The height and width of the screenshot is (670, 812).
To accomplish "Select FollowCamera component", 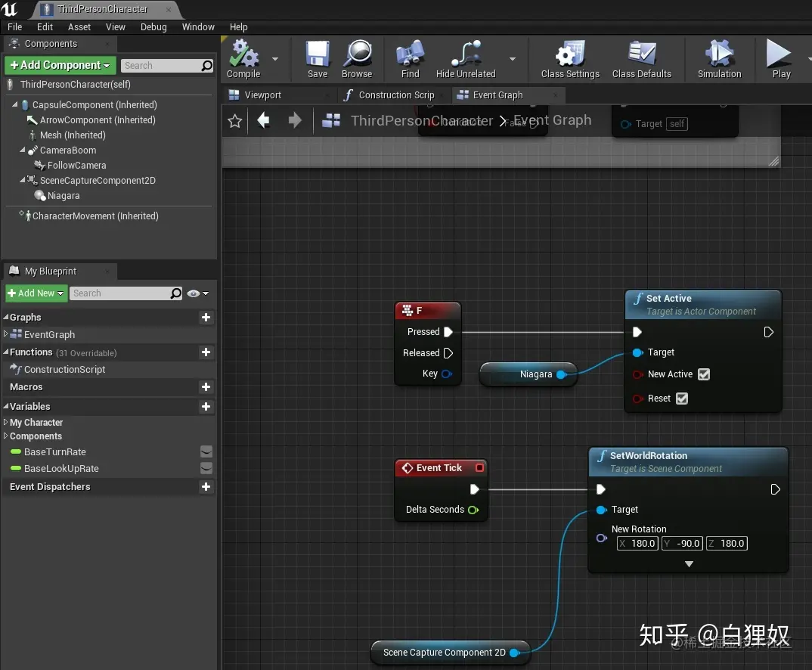I will (76, 165).
